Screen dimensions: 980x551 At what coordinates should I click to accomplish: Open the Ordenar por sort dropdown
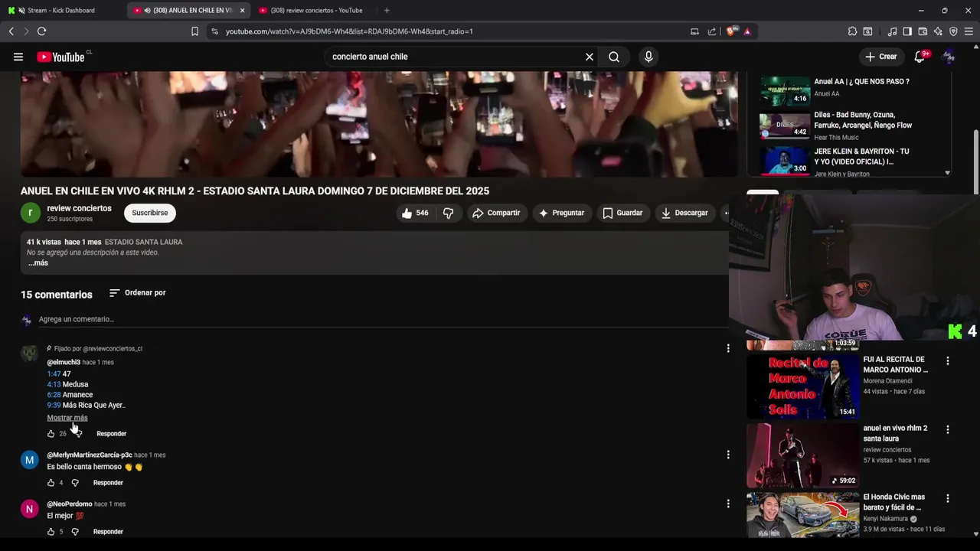tap(138, 292)
